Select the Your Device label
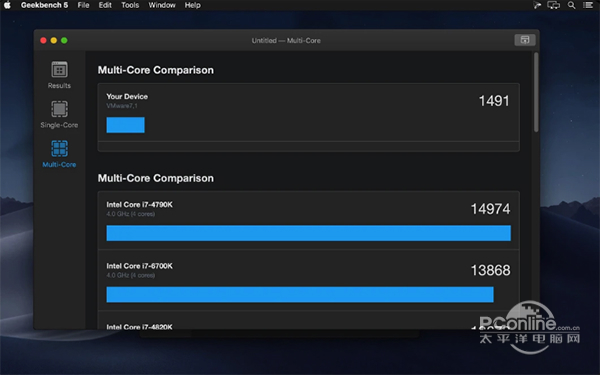 pos(127,96)
